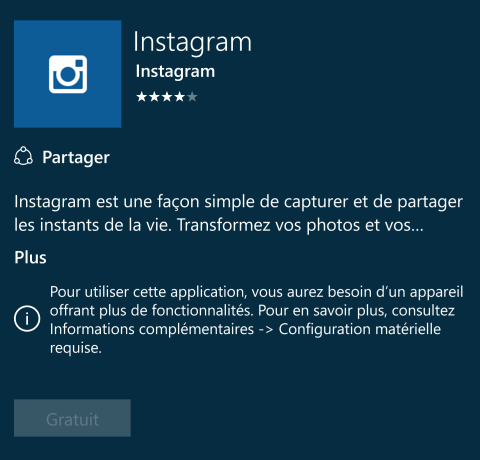The height and width of the screenshot is (460, 480).
Task: Click the blue Instagram app tile
Action: pos(68,74)
